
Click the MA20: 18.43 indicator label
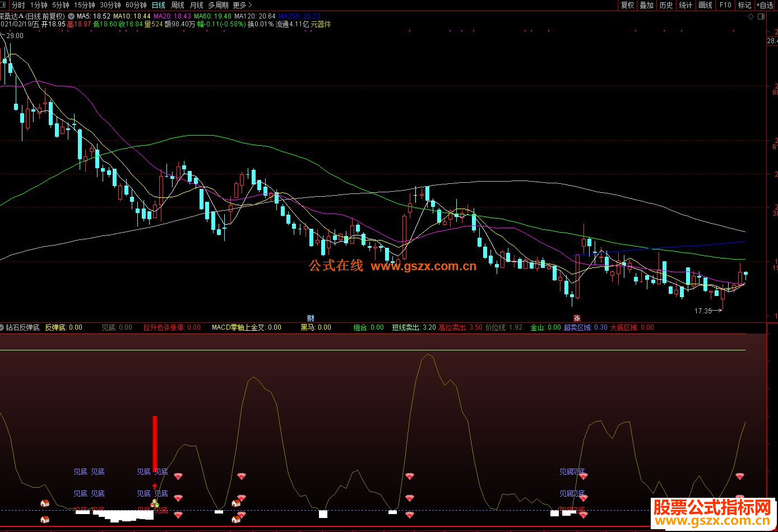tap(172, 16)
